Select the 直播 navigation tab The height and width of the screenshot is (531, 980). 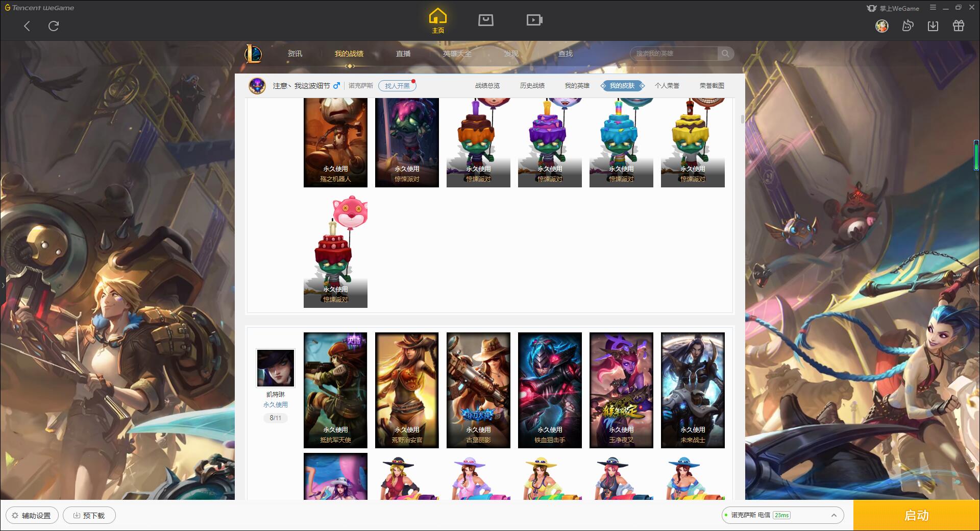pos(403,54)
